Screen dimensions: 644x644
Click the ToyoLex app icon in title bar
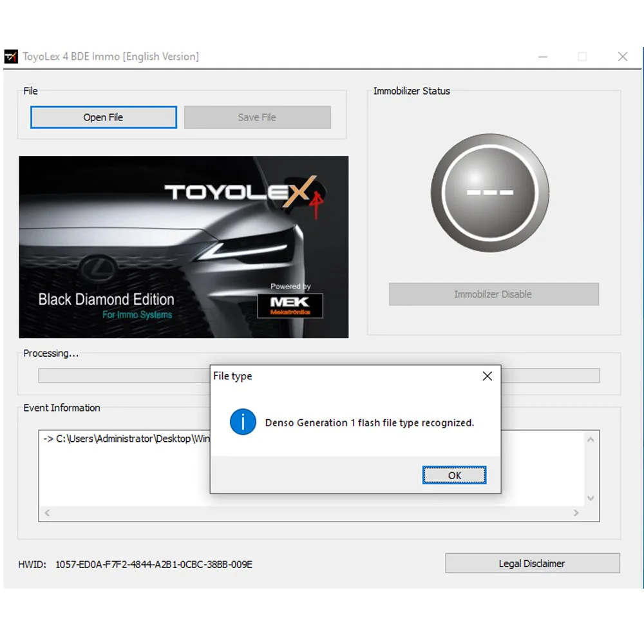(x=11, y=56)
